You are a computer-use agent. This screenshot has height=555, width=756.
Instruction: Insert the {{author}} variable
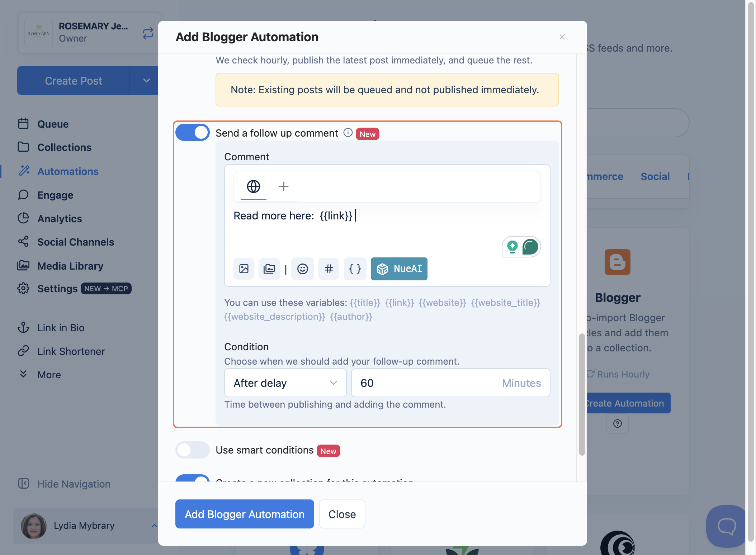pyautogui.click(x=351, y=316)
